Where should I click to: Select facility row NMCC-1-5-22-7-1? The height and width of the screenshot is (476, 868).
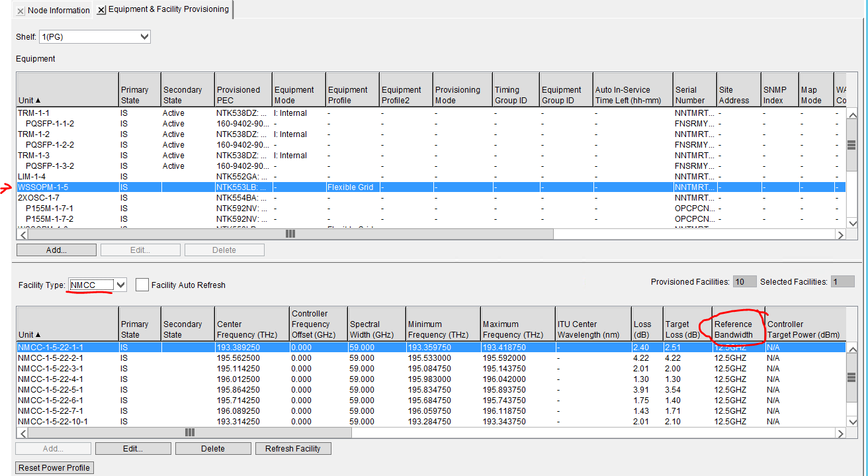(431, 411)
